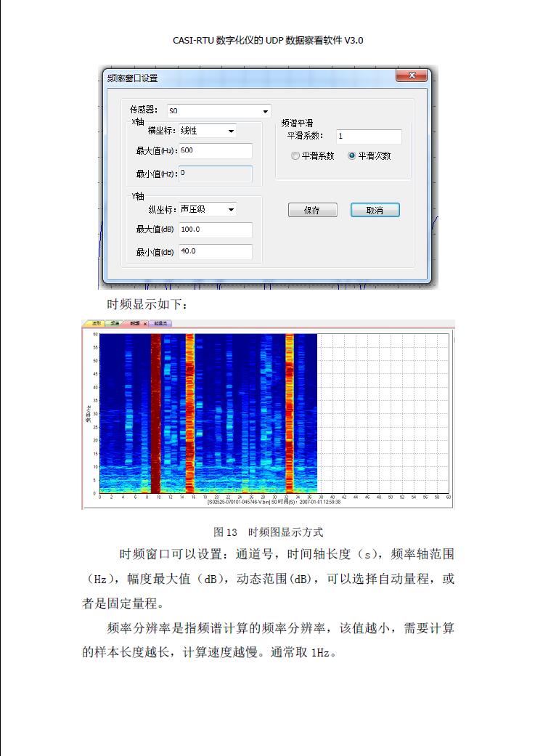535x756 pixels.
Task: Expand the 纵坐标 声压级 dropdown
Action: 208,209
